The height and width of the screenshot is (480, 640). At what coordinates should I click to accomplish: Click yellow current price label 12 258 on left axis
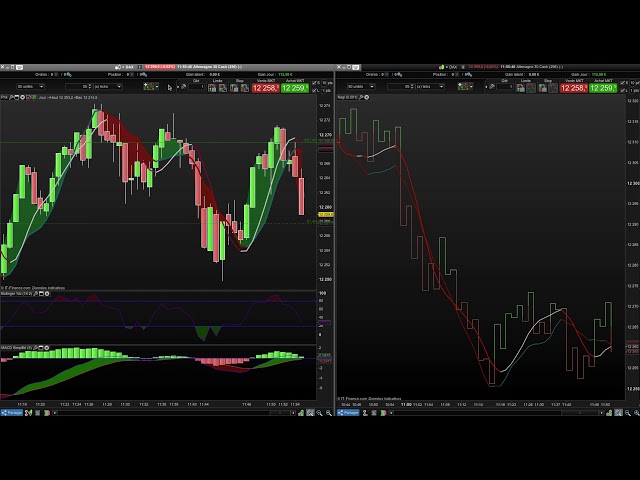coord(326,214)
